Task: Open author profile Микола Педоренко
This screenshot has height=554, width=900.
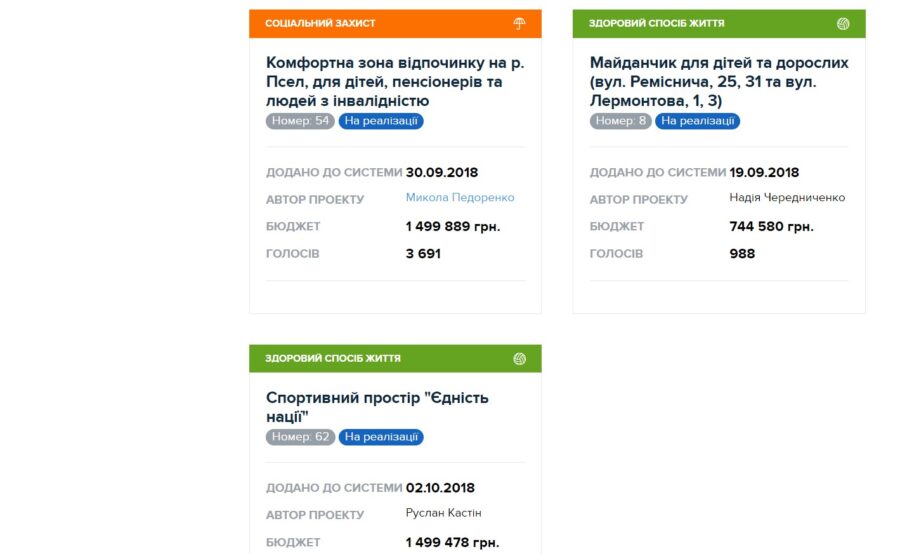Action: tap(460, 198)
